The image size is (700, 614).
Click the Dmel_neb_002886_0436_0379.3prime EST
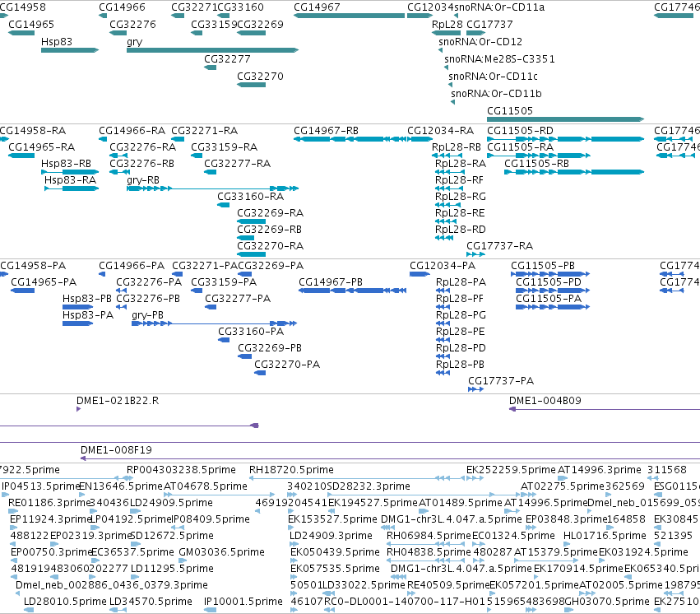(18, 593)
